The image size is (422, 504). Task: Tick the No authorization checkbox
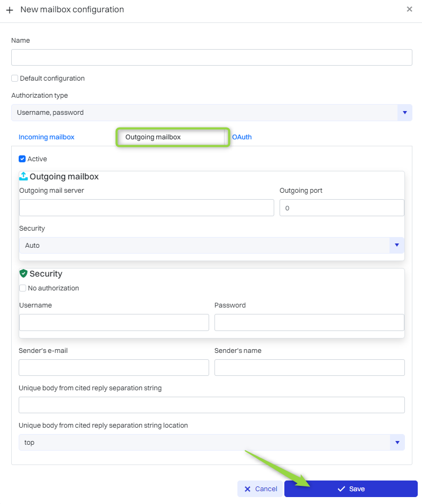click(23, 288)
